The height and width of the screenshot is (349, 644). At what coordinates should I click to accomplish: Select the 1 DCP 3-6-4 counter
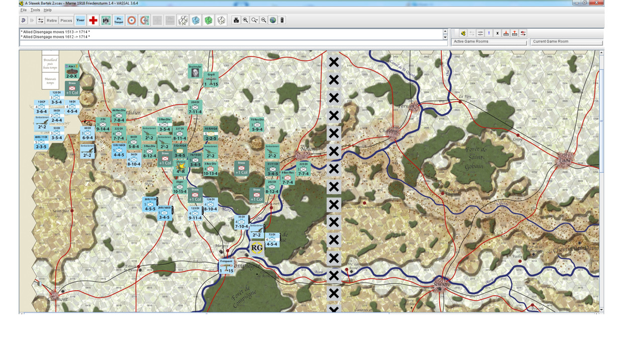41,107
